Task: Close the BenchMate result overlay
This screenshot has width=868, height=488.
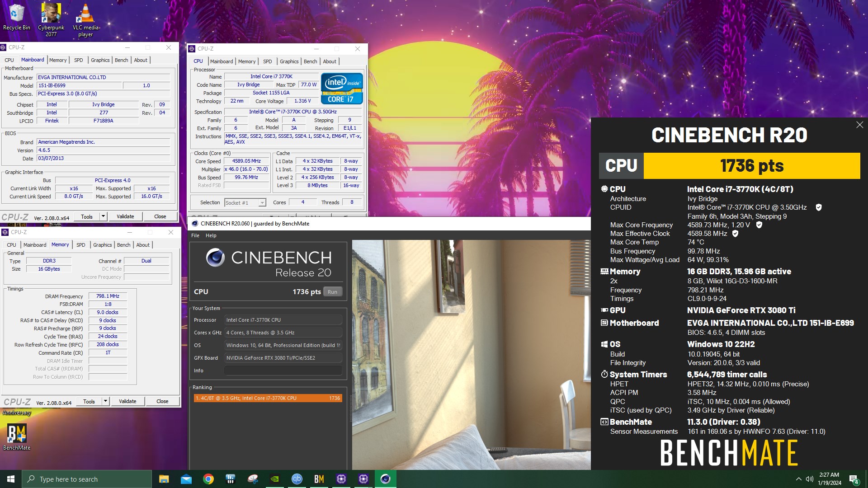Action: coord(859,125)
